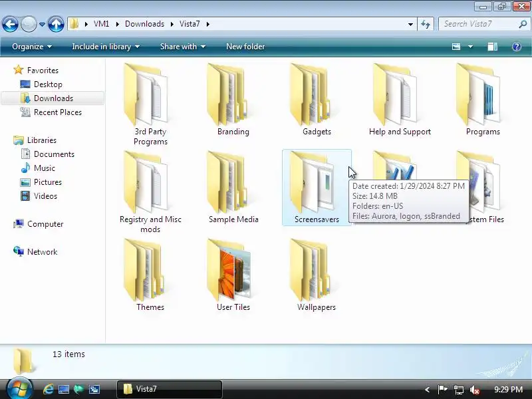Image resolution: width=532 pixels, height=399 pixels.
Task: Select the Programs folder
Action: click(x=483, y=100)
